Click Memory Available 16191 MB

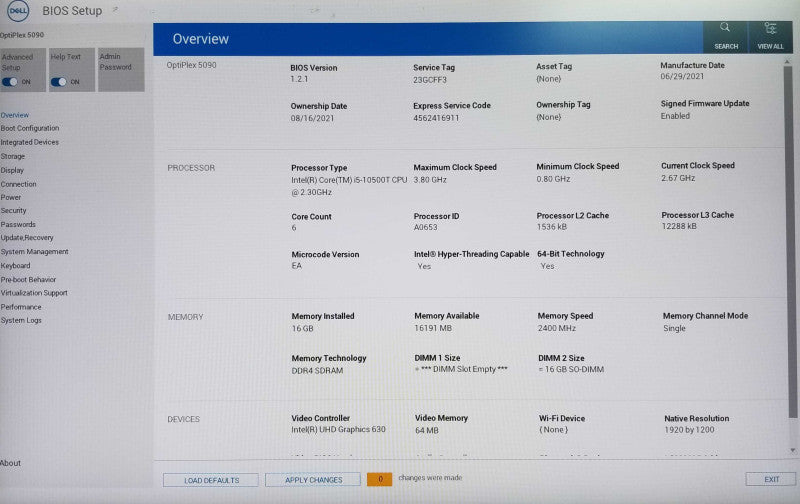[433, 328]
